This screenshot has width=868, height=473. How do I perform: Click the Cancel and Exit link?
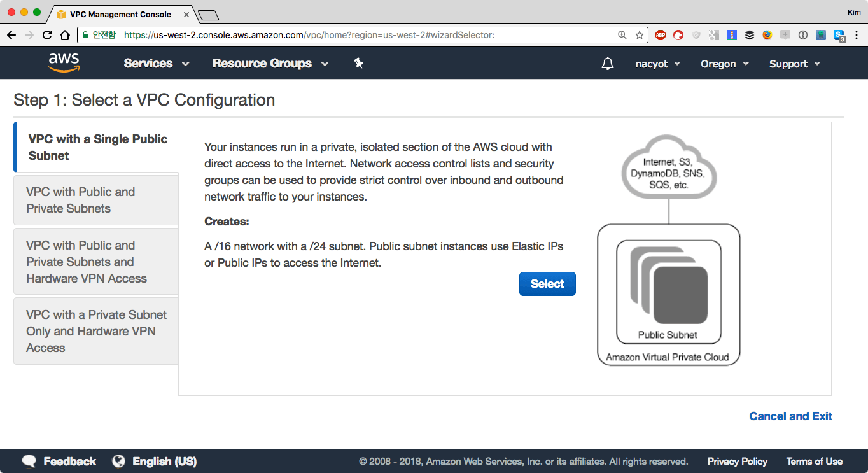[x=790, y=416]
